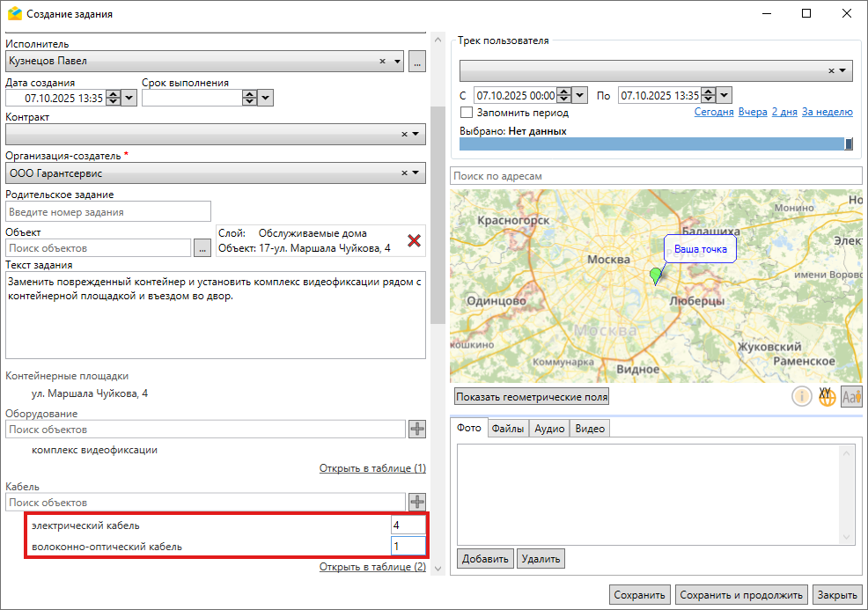Click the green location marker on map
Image resolution: width=868 pixels, height=610 pixels.
(655, 276)
